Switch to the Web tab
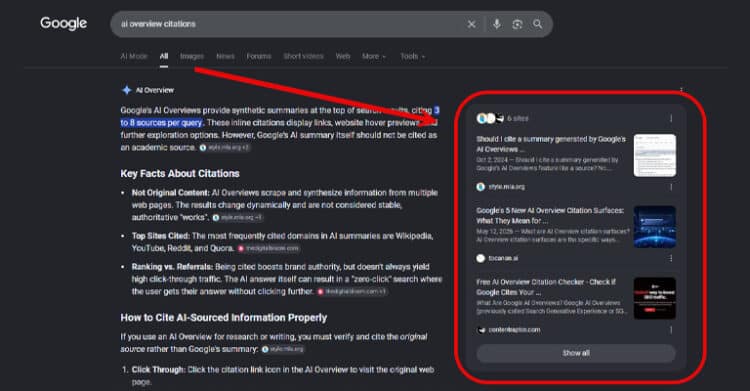This screenshot has height=391, width=750. tap(342, 56)
